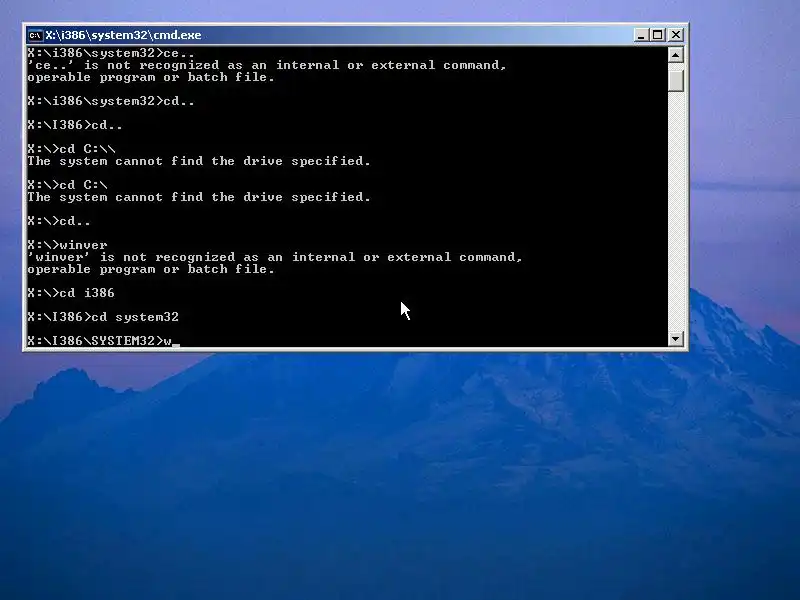Click the console scrollbar up arrow

pos(676,55)
